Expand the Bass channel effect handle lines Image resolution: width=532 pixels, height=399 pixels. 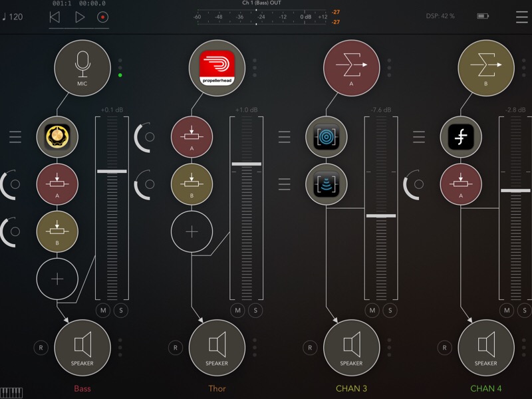click(15, 137)
